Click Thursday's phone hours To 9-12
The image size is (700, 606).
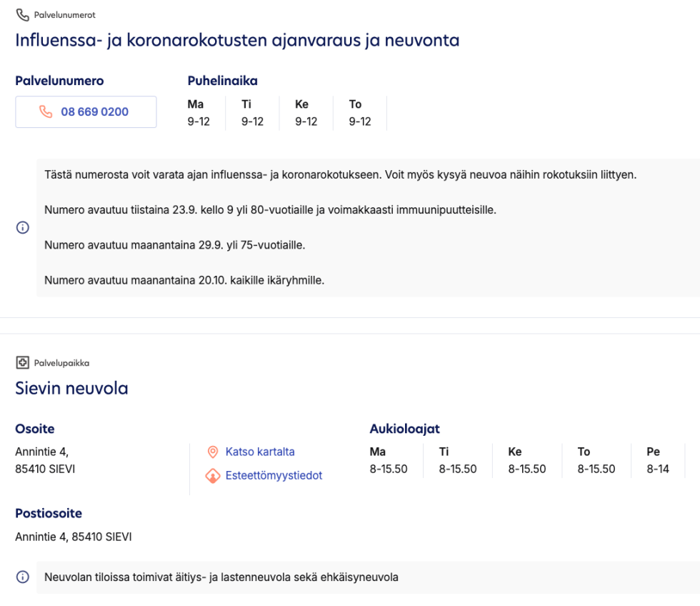click(x=360, y=113)
